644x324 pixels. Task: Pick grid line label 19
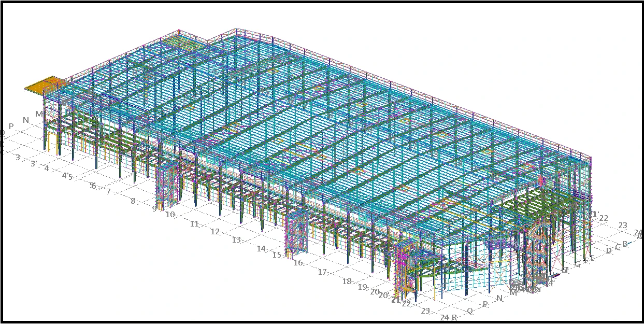tap(362, 287)
